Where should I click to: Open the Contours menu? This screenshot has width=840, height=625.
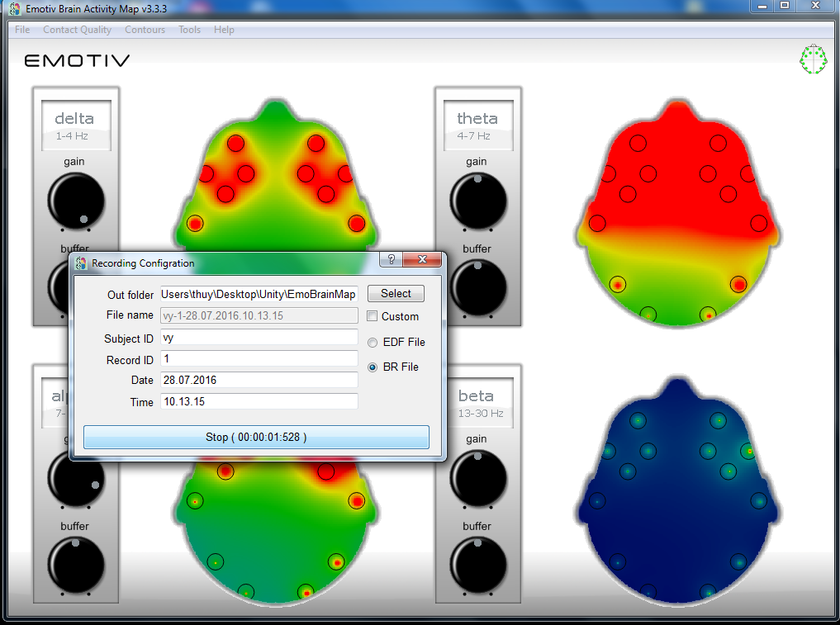pos(145,30)
